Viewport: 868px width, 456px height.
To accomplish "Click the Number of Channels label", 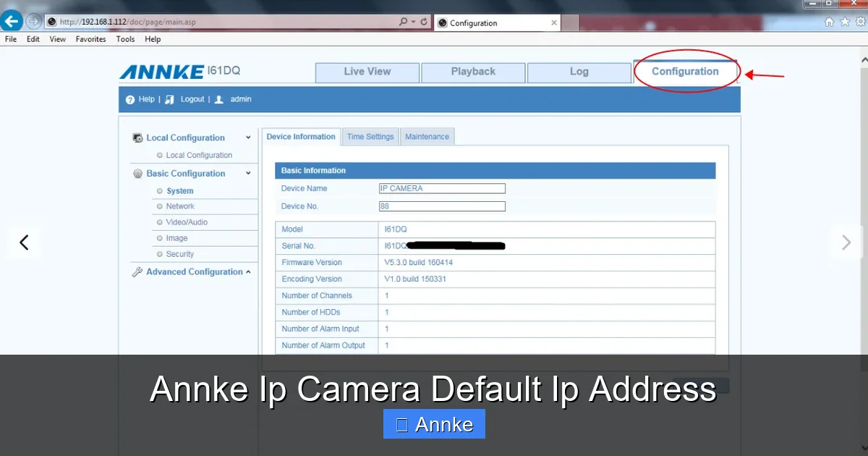I will click(x=317, y=295).
